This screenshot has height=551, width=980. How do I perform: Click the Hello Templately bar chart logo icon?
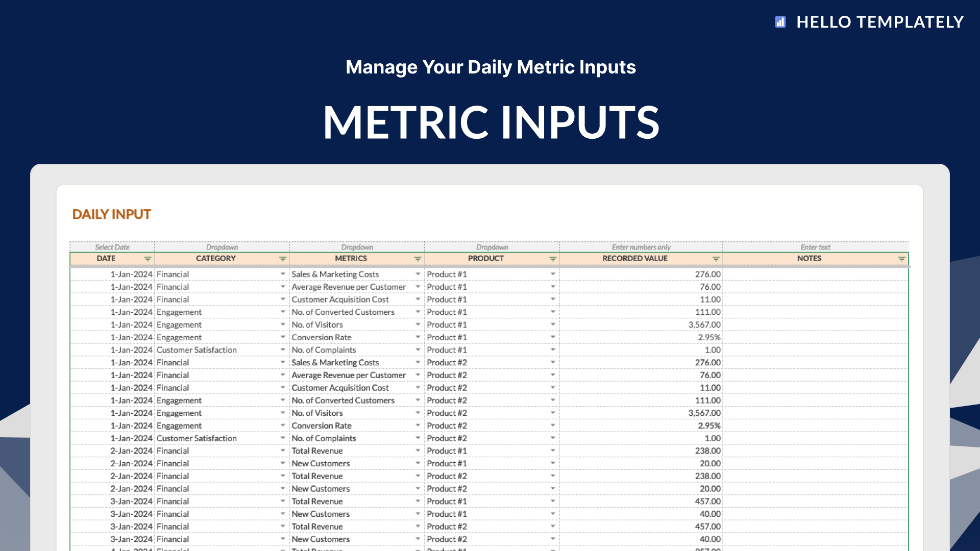point(780,22)
